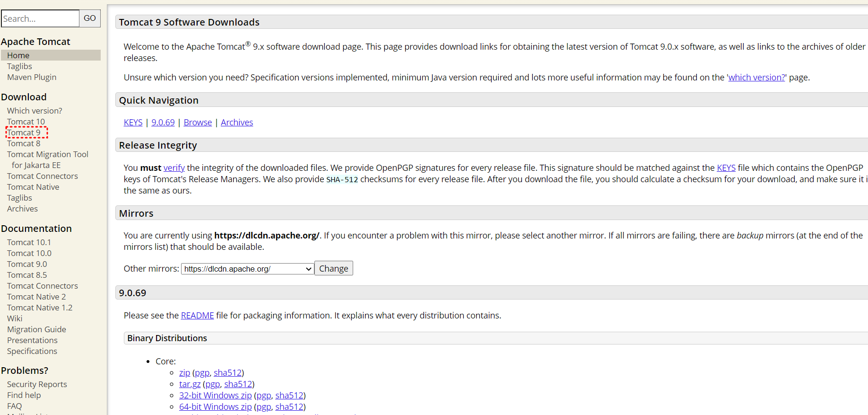This screenshot has height=415, width=868.
Task: Open Archives in the sidebar
Action: (x=22, y=209)
